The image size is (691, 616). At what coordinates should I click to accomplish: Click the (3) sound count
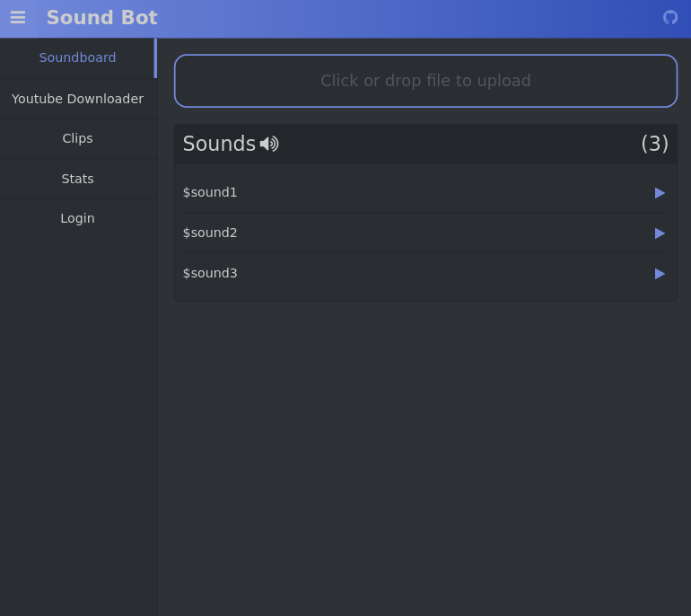(x=654, y=144)
